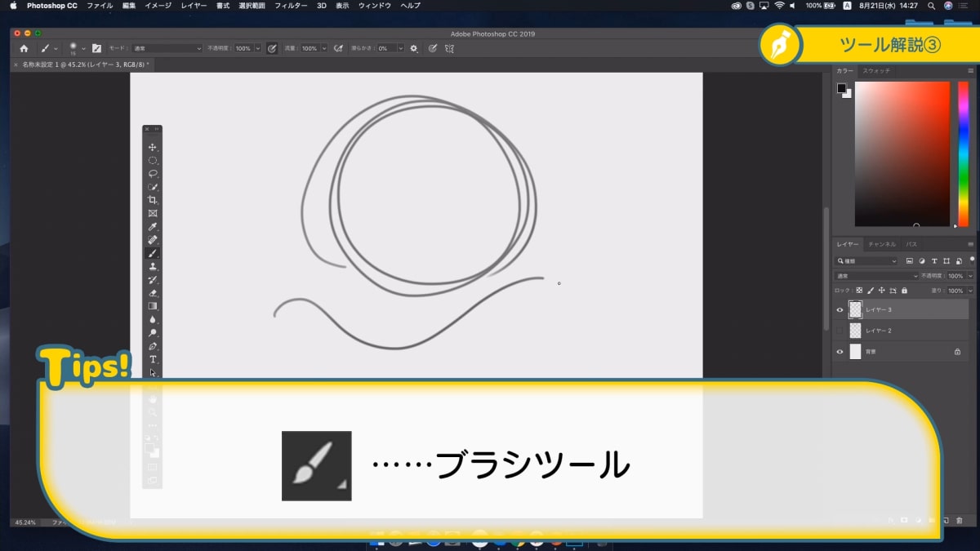Select the Clone Stamp tool

click(x=153, y=267)
